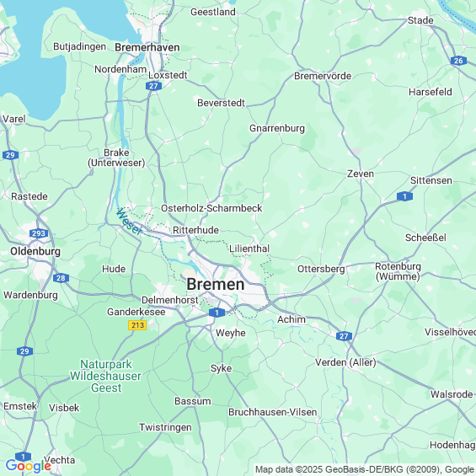
Task: Select the Osterholz-Scharmbeck town label
Action: click(x=211, y=208)
